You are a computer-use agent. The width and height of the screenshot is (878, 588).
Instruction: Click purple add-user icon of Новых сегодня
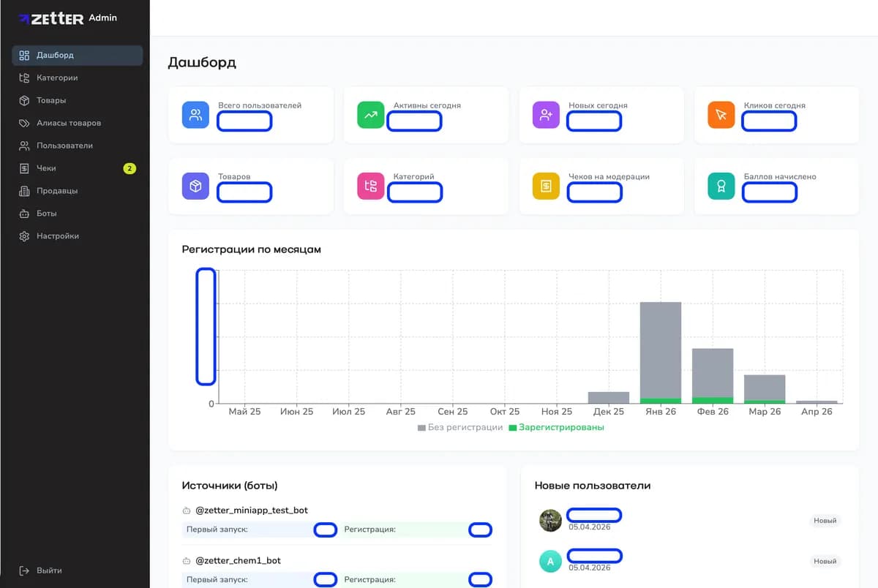pos(546,115)
